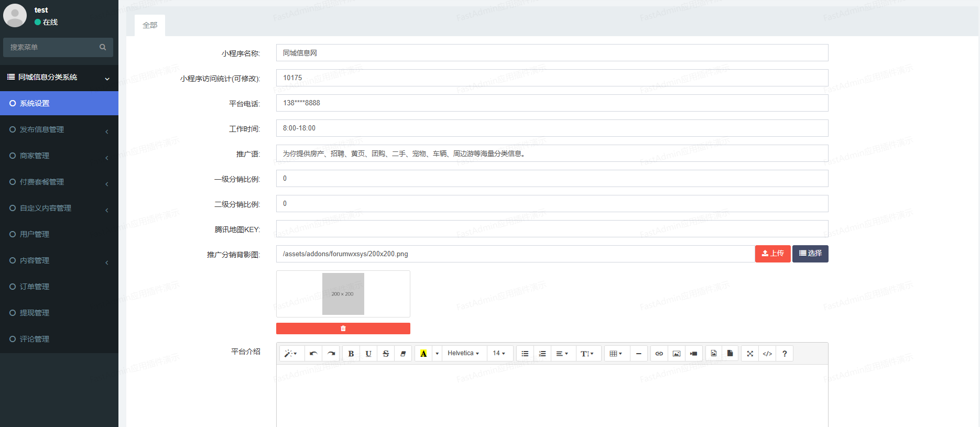
Task: Click the 选择 button
Action: pyautogui.click(x=810, y=254)
